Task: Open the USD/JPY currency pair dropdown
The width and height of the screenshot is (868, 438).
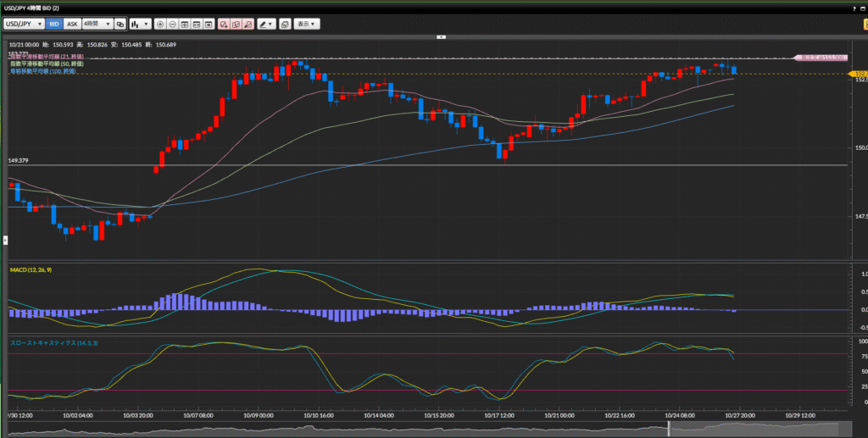Action: point(24,25)
